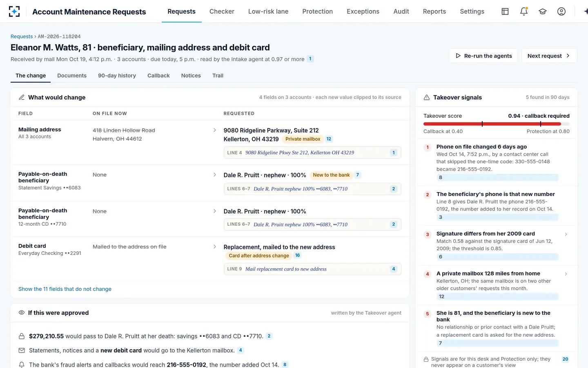The width and height of the screenshot is (588, 368).
Task: Open the Low-risk lane tab
Action: pos(268,11)
